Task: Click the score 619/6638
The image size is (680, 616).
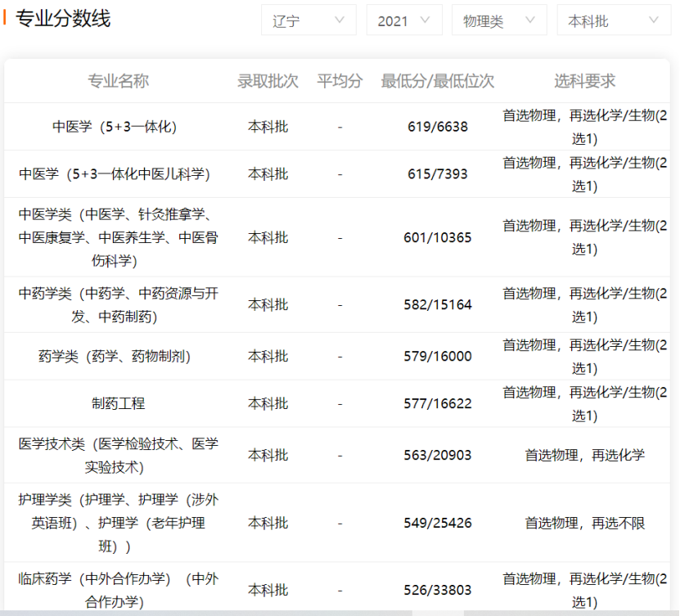Action: pos(438,127)
